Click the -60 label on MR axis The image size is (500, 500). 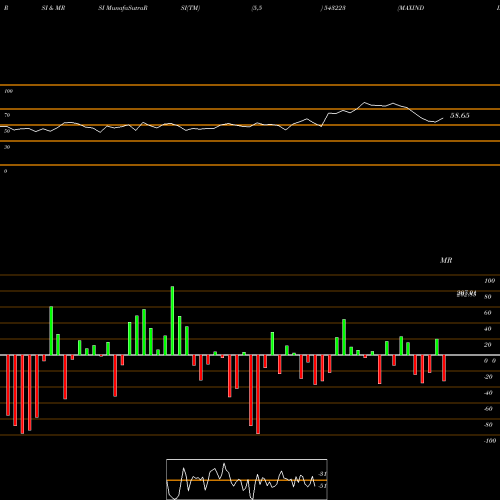click(x=488, y=409)
